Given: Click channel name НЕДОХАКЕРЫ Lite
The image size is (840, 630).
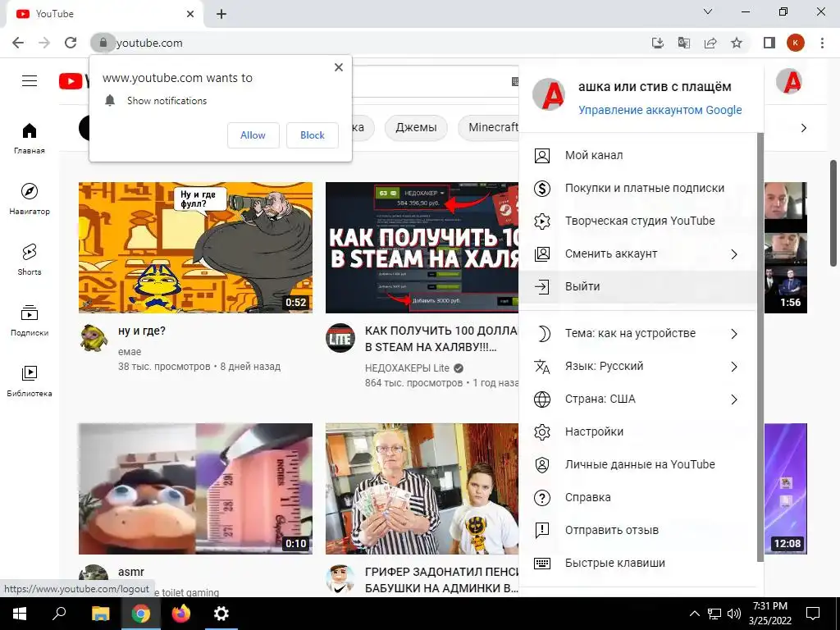Looking at the screenshot, I should [407, 368].
